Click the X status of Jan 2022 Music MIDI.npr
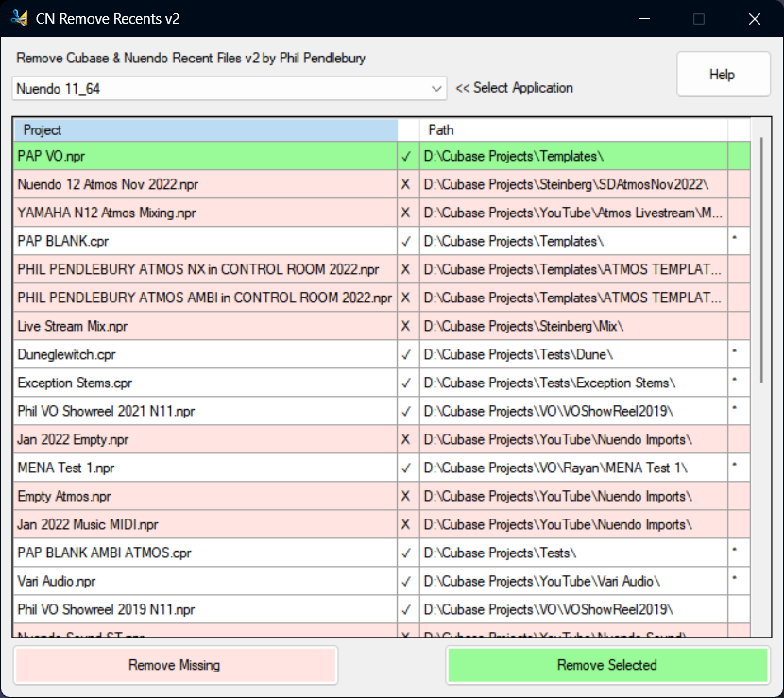Image resolution: width=784 pixels, height=698 pixels. coord(406,524)
